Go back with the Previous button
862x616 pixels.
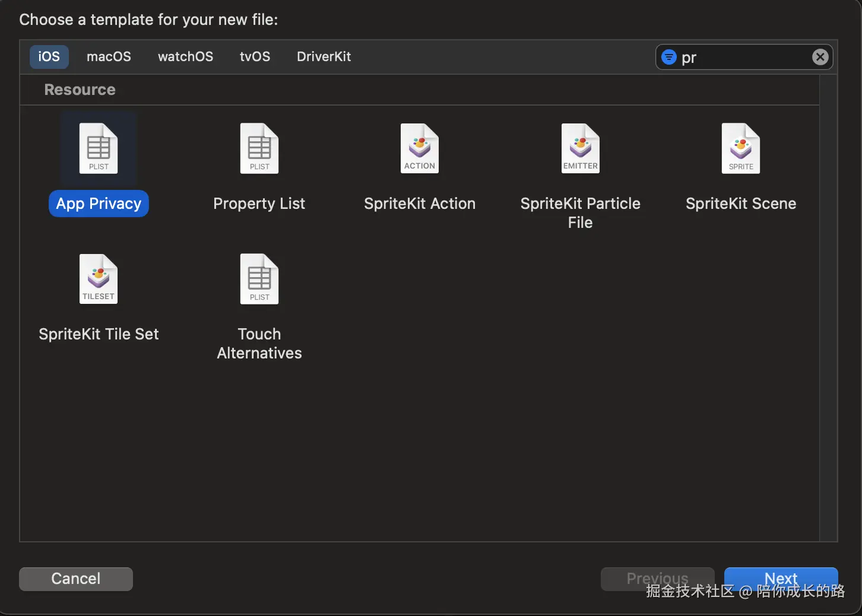[x=657, y=579]
